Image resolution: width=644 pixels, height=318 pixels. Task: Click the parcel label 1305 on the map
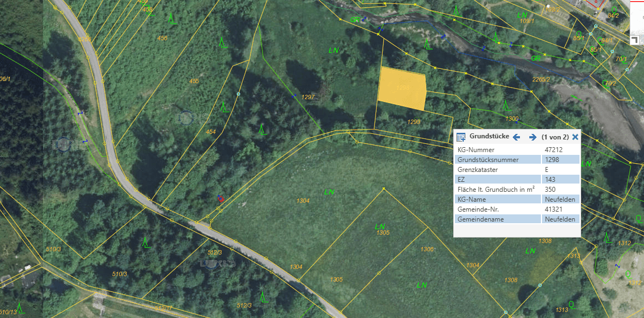tap(382, 233)
